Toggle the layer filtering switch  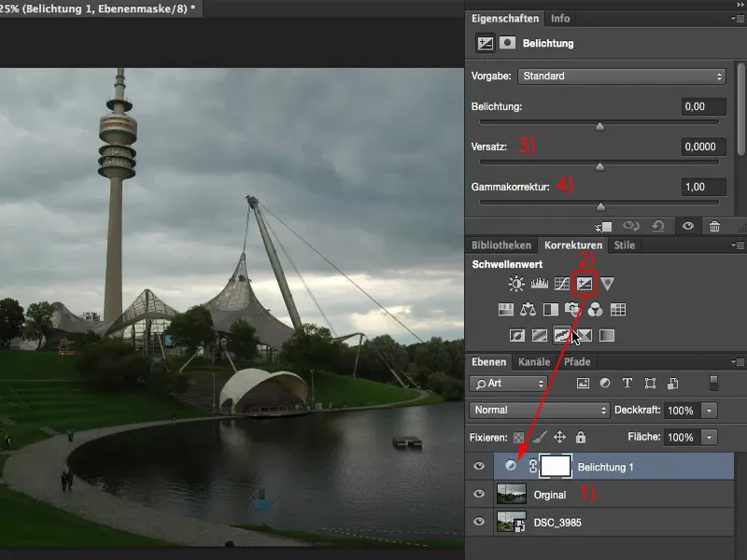tap(713, 384)
